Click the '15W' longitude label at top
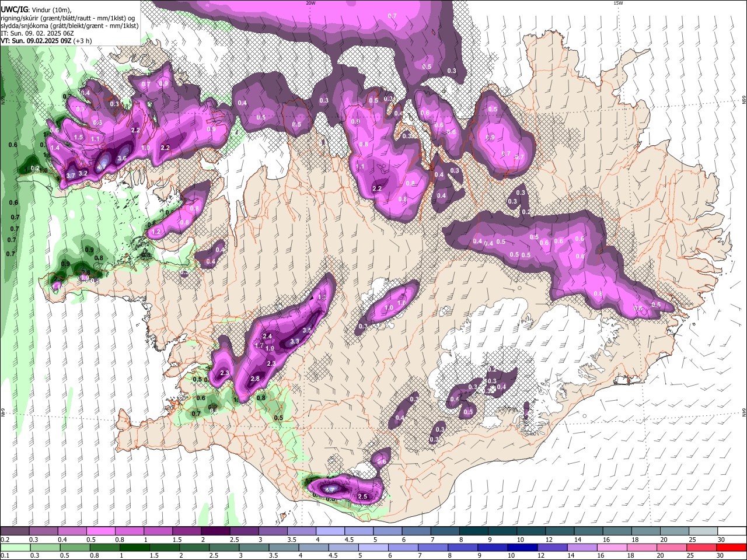 click(617, 3)
